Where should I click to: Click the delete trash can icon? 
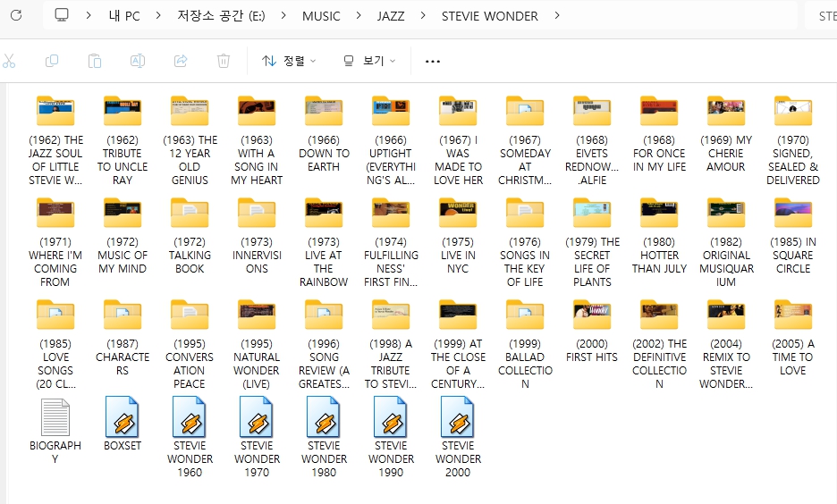(224, 61)
